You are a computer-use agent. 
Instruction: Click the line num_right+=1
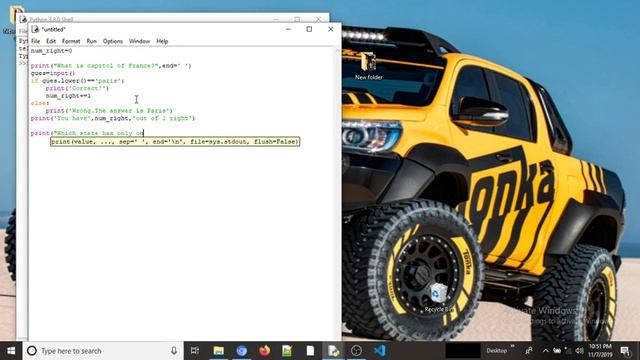coord(68,96)
